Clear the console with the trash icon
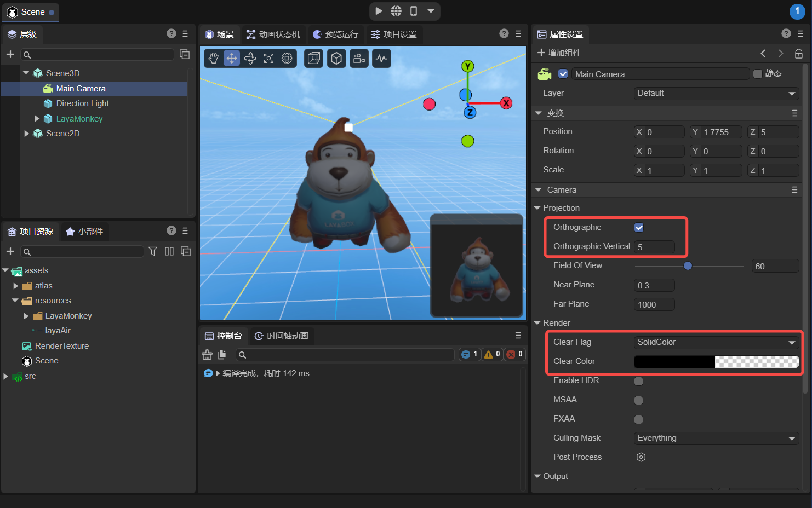Screen dimensions: 812x508 tap(207, 355)
